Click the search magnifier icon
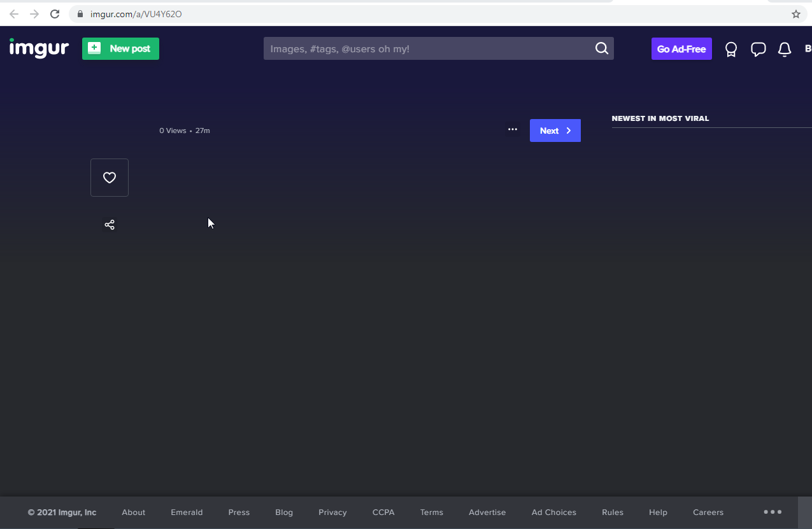Viewport: 812px width, 529px height. [x=601, y=48]
